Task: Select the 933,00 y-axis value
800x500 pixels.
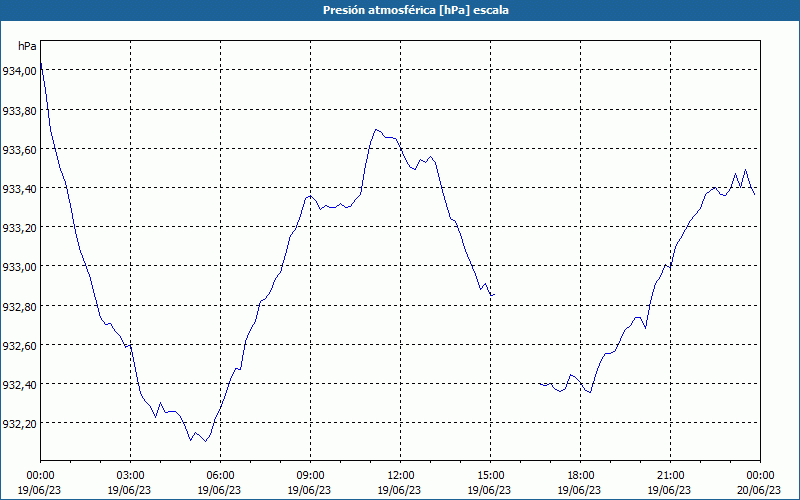Action: [19, 267]
